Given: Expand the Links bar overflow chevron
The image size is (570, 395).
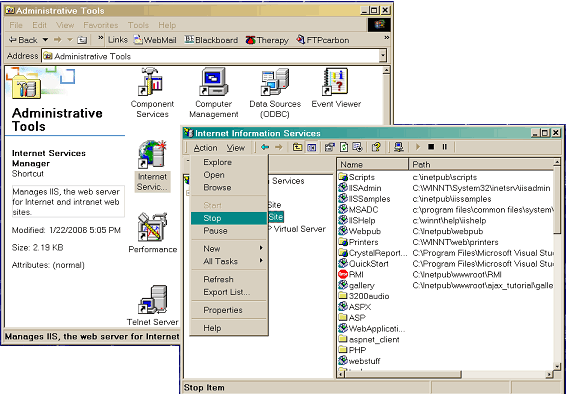Looking at the screenshot, I should click(386, 37).
